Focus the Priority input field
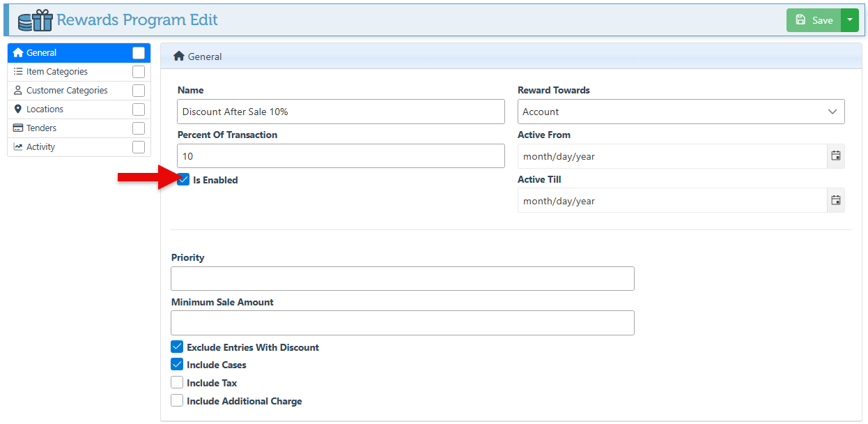868x424 pixels. point(402,278)
